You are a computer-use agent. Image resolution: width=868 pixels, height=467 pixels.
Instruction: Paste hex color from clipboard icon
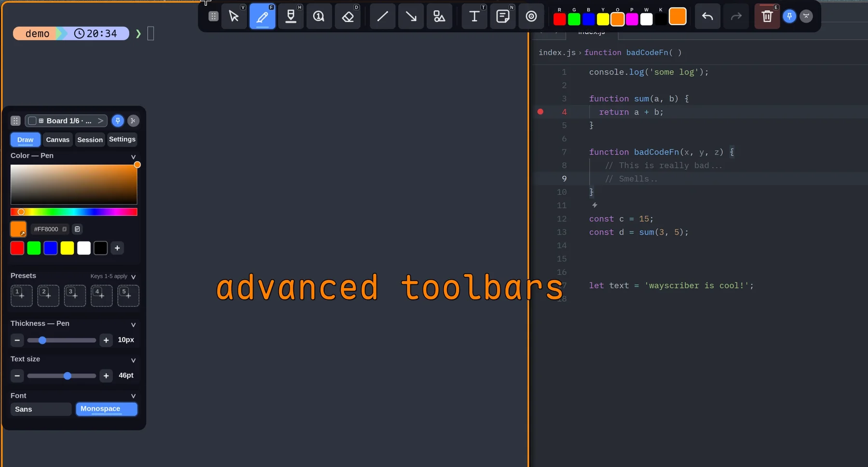[x=77, y=229]
